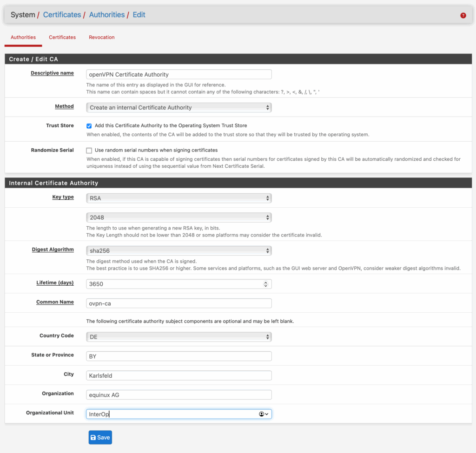
Task: Expand the 2048 key length dropdown
Action: (178, 217)
